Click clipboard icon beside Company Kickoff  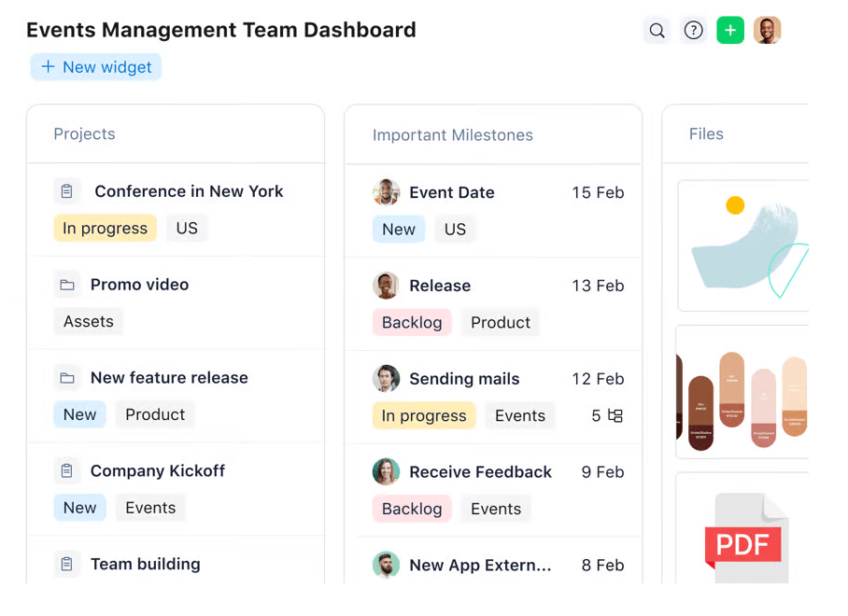click(67, 470)
